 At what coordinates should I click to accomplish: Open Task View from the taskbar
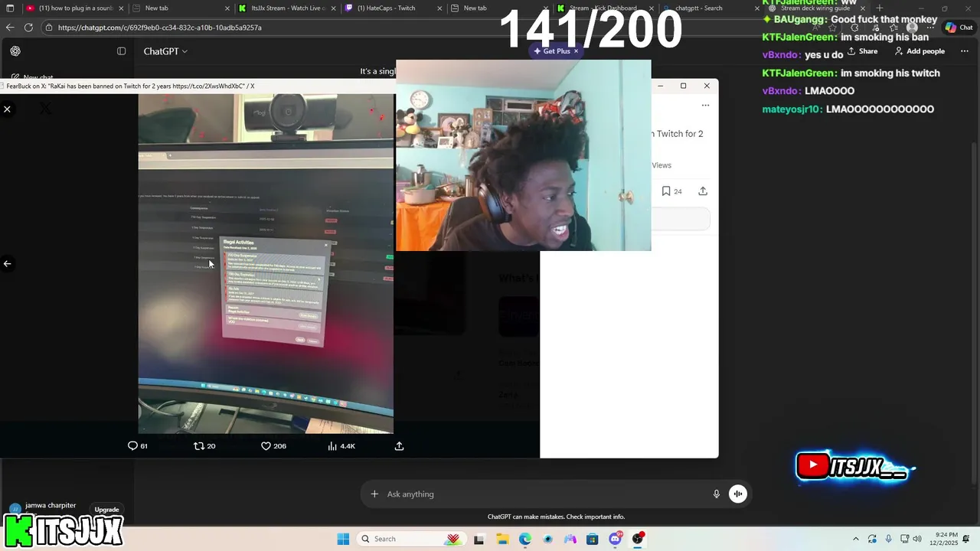(x=479, y=539)
